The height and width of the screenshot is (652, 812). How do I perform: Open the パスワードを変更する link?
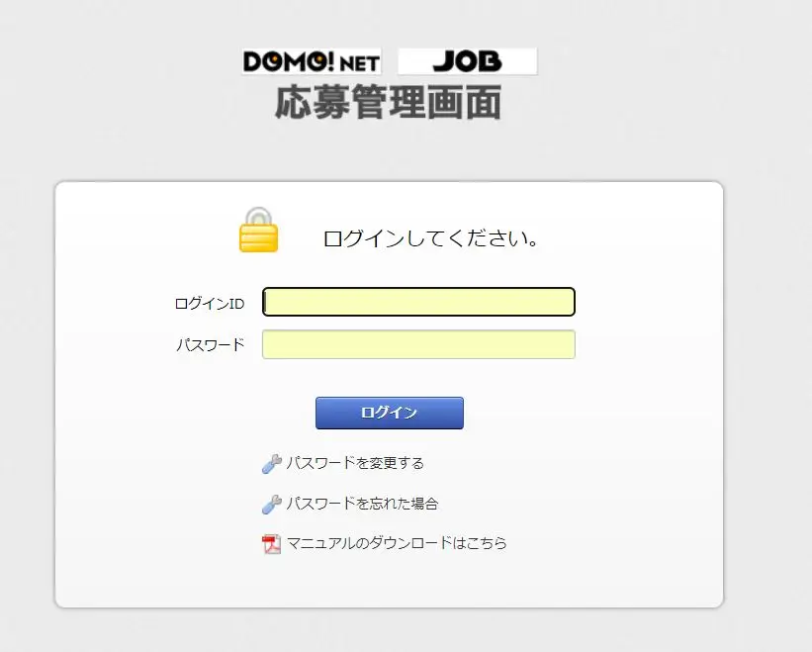[355, 463]
